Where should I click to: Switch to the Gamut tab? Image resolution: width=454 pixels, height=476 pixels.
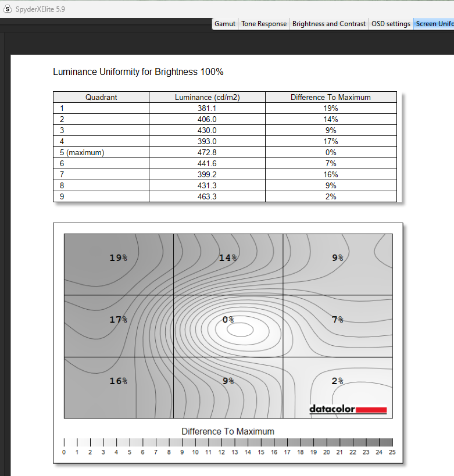pos(225,24)
